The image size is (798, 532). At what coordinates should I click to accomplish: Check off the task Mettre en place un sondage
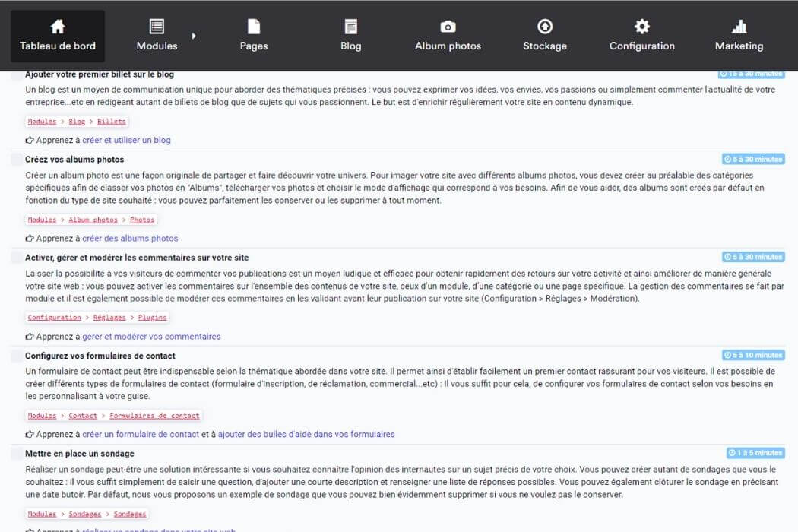16,453
